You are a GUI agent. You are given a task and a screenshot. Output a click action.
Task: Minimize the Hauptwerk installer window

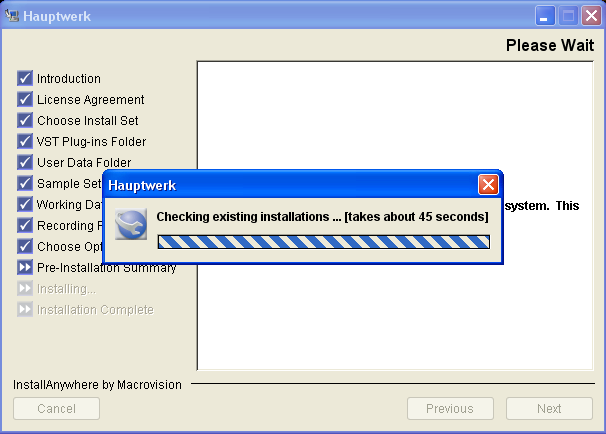(545, 16)
